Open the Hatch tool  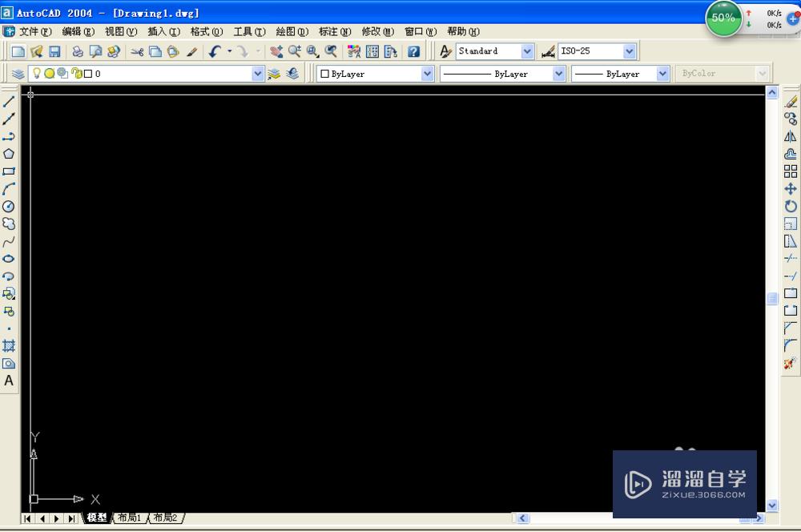pyautogui.click(x=10, y=345)
